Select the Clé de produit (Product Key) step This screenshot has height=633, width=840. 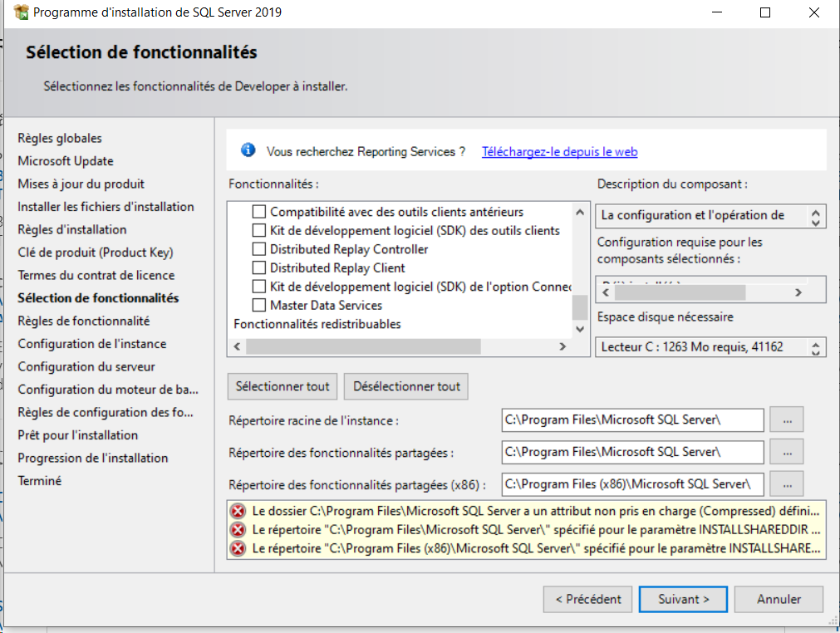(x=96, y=253)
